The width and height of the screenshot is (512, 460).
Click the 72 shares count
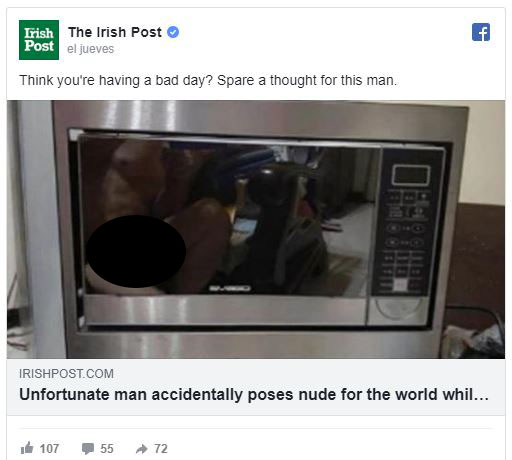(x=161, y=449)
